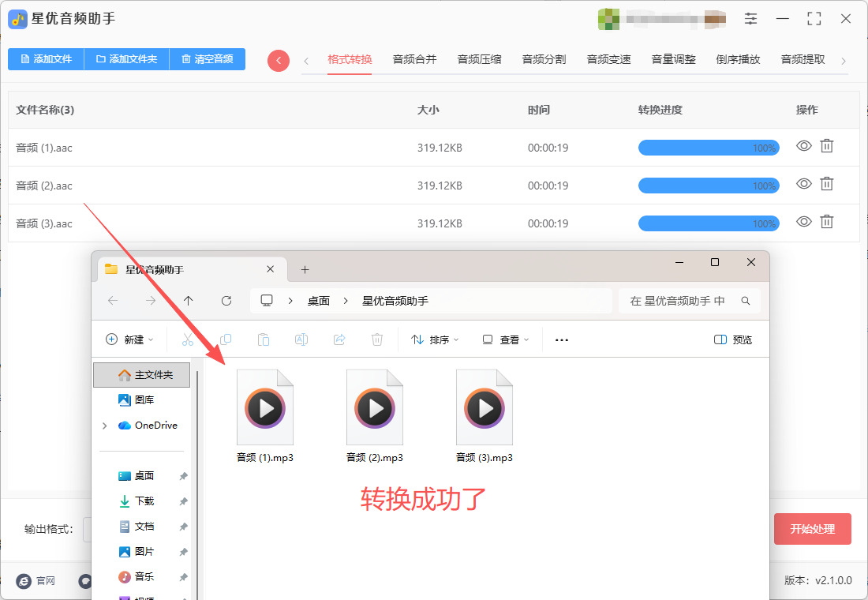The width and height of the screenshot is (868, 600).
Task: Click the 添加文件 add file button
Action: [x=46, y=59]
